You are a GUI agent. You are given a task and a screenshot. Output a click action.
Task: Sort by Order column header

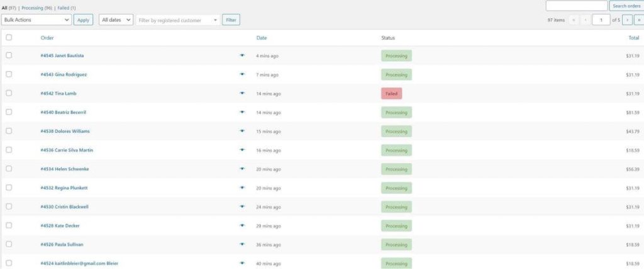tap(47, 38)
